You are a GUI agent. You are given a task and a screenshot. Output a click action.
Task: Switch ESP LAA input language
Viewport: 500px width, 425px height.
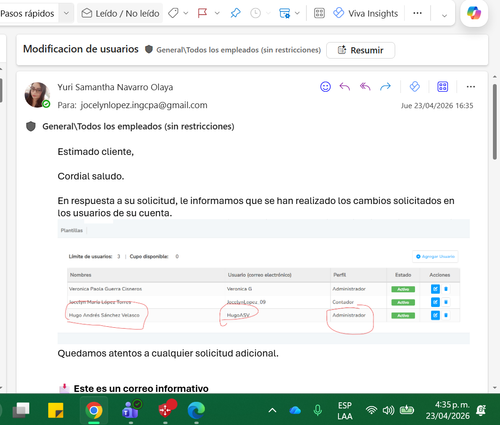pos(345,411)
